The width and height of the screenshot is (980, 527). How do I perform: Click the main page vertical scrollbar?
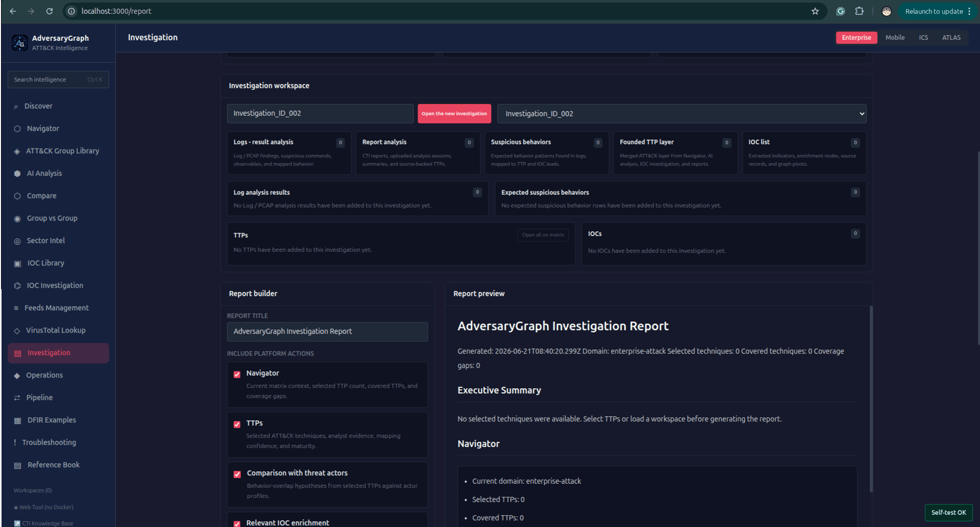click(977, 249)
